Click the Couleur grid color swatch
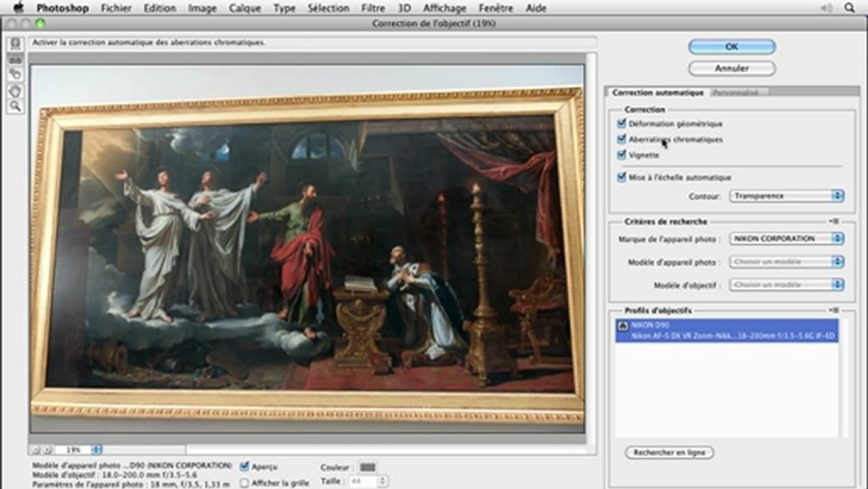The image size is (868, 489). click(x=367, y=467)
